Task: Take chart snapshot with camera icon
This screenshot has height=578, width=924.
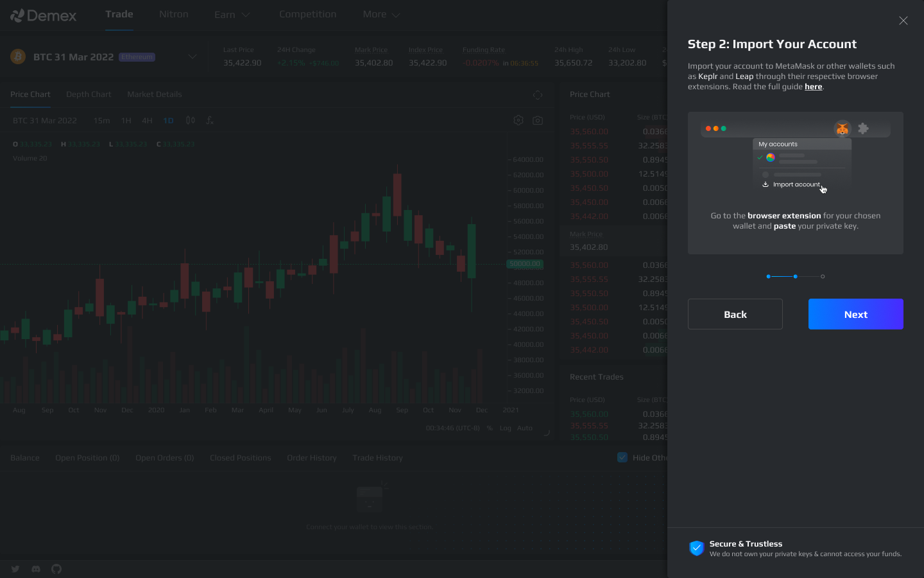Action: click(538, 120)
